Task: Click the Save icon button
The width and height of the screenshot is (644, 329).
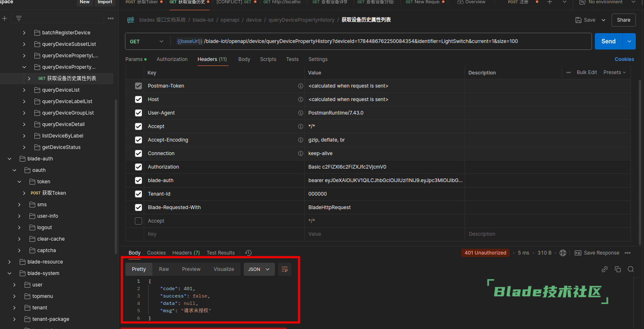Action: tap(585, 20)
